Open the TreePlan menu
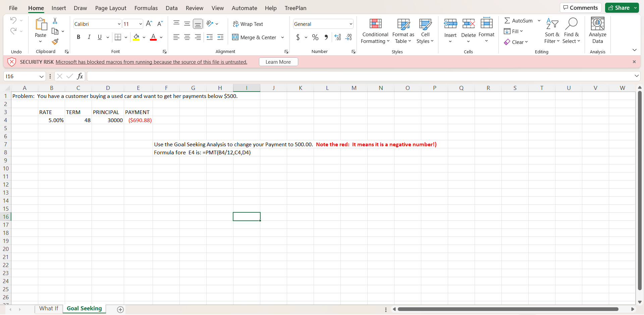The height and width of the screenshot is (315, 644). [x=295, y=8]
